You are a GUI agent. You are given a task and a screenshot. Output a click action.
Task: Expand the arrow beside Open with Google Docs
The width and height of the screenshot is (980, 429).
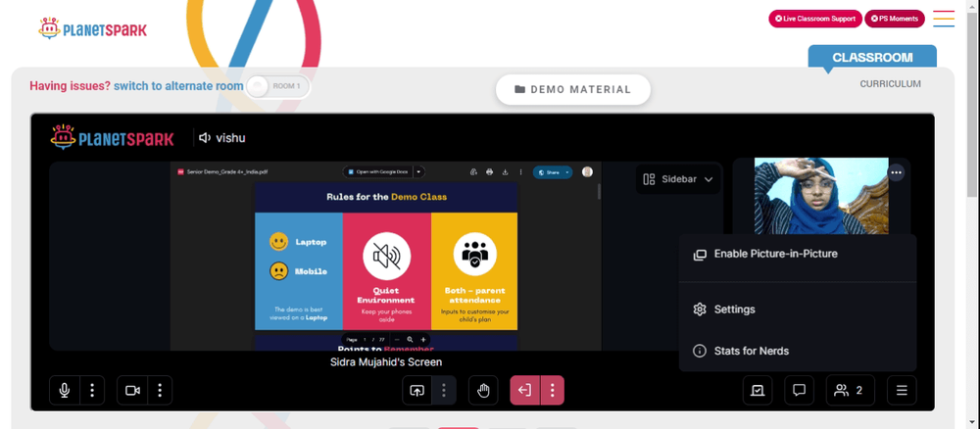[x=419, y=171]
